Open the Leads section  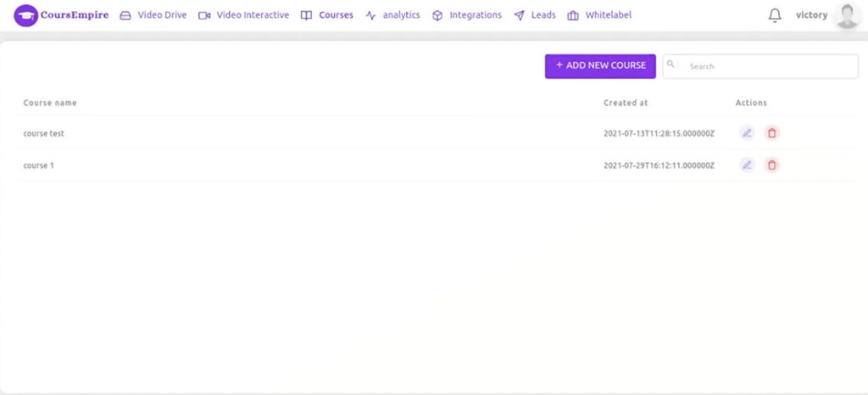point(543,15)
